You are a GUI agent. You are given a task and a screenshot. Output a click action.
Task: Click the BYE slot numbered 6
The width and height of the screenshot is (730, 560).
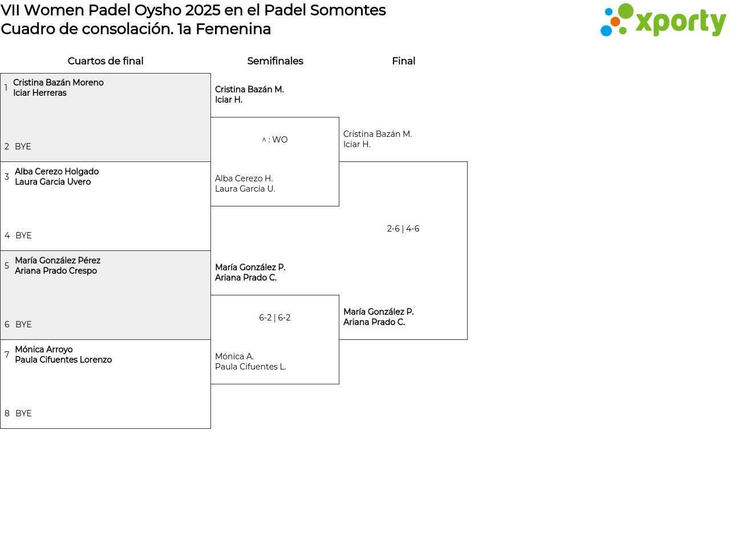(23, 324)
